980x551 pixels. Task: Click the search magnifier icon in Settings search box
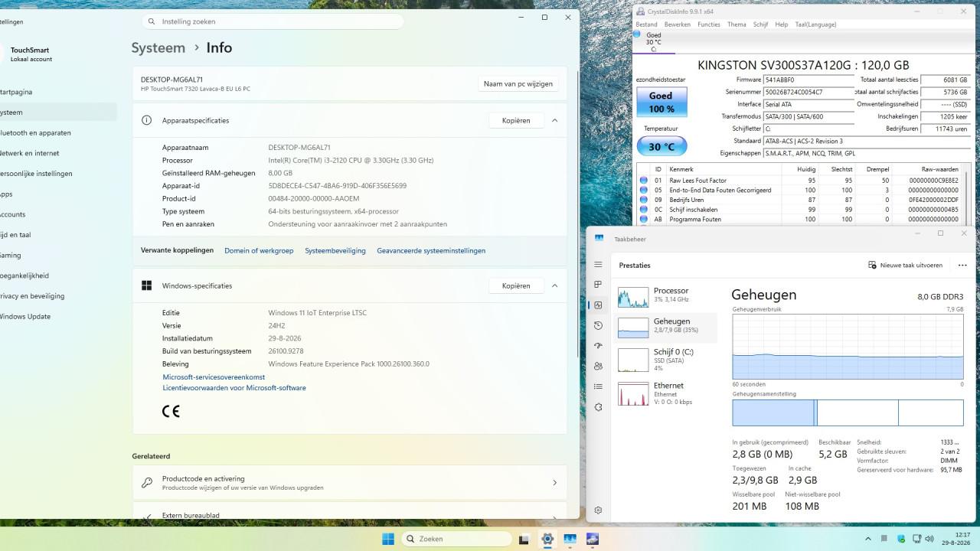click(152, 21)
